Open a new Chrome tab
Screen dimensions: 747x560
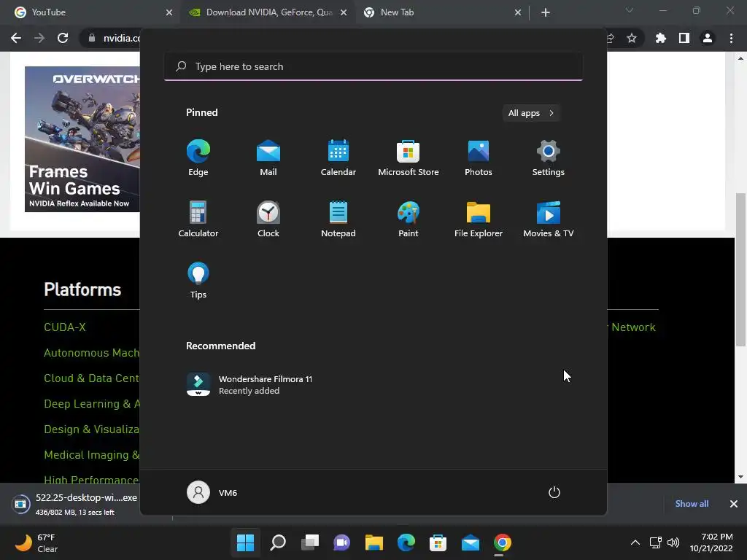click(x=546, y=12)
